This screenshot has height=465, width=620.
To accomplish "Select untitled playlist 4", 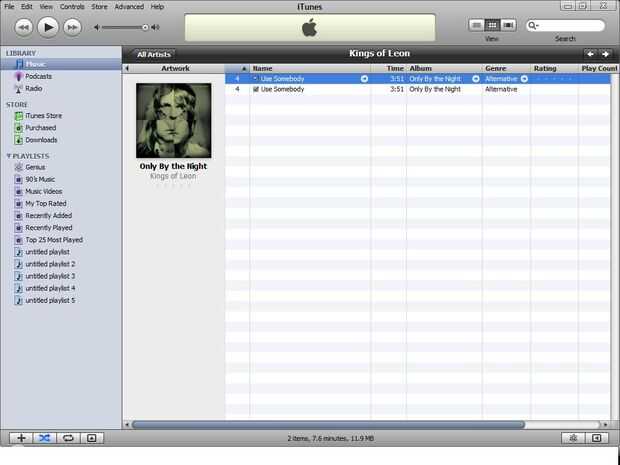I will pyautogui.click(x=50, y=288).
